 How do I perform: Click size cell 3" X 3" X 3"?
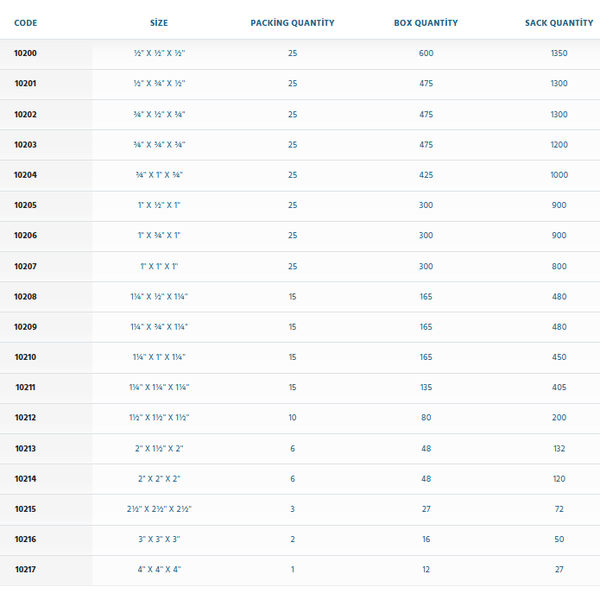(159, 539)
